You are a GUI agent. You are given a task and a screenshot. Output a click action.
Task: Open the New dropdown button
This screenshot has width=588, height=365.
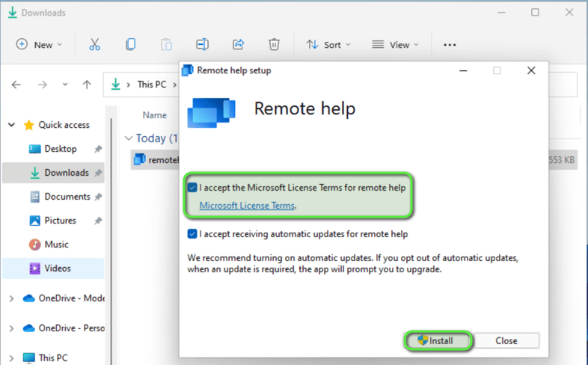[39, 45]
